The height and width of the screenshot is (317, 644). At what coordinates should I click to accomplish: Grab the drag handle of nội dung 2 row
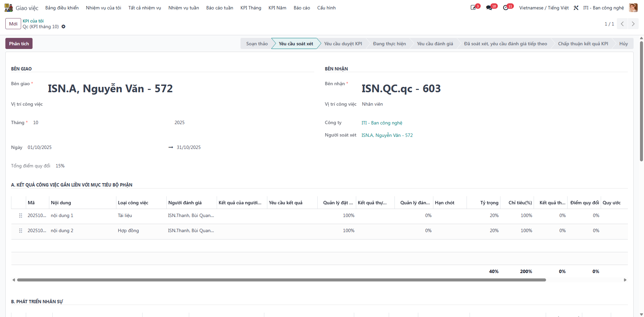(20, 231)
